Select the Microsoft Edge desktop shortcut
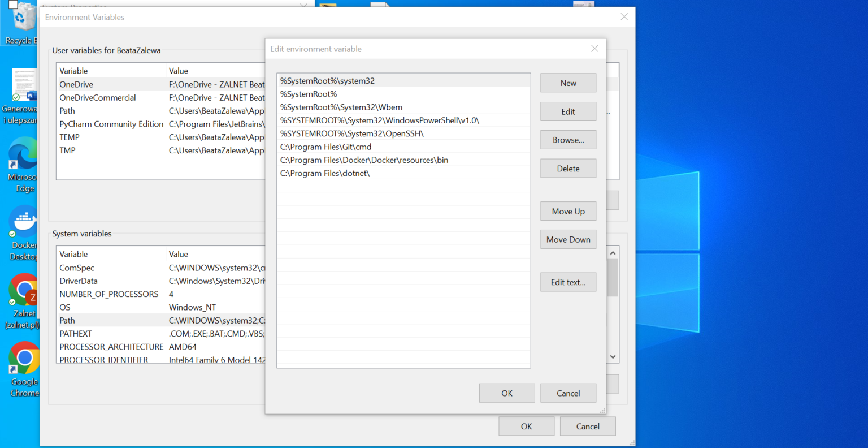Viewport: 868px width, 448px height. click(x=23, y=161)
